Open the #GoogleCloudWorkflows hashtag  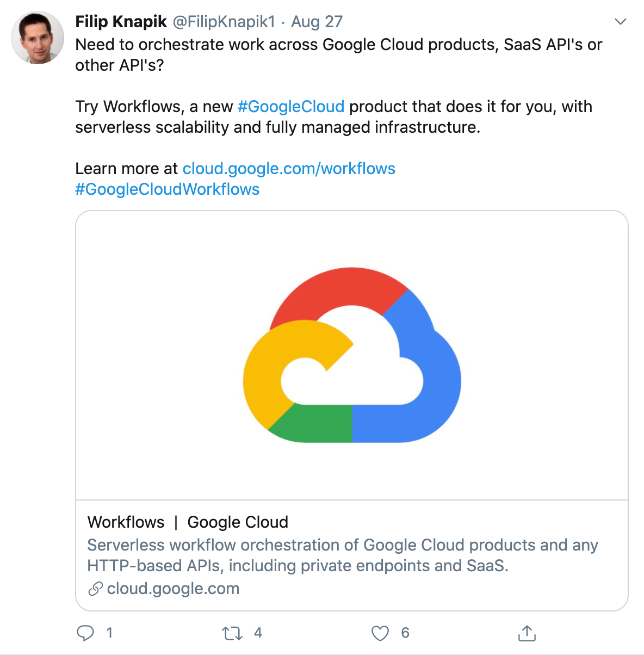coord(168,189)
